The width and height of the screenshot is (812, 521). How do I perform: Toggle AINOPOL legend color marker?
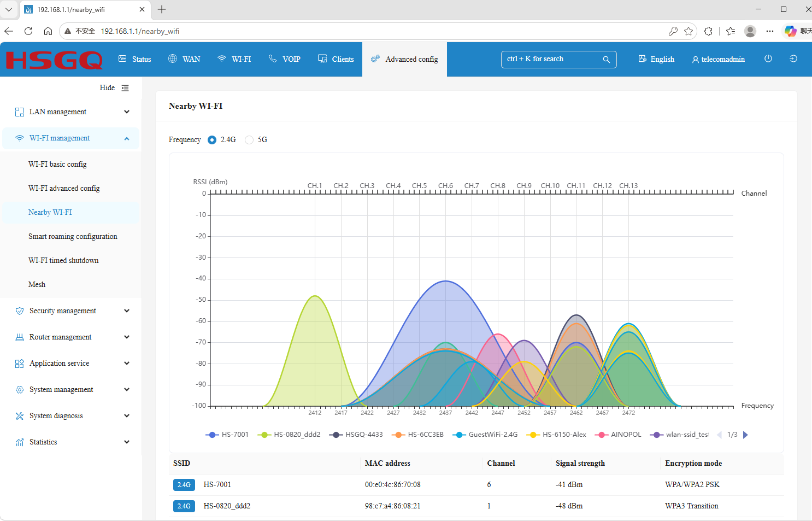tap(602, 435)
